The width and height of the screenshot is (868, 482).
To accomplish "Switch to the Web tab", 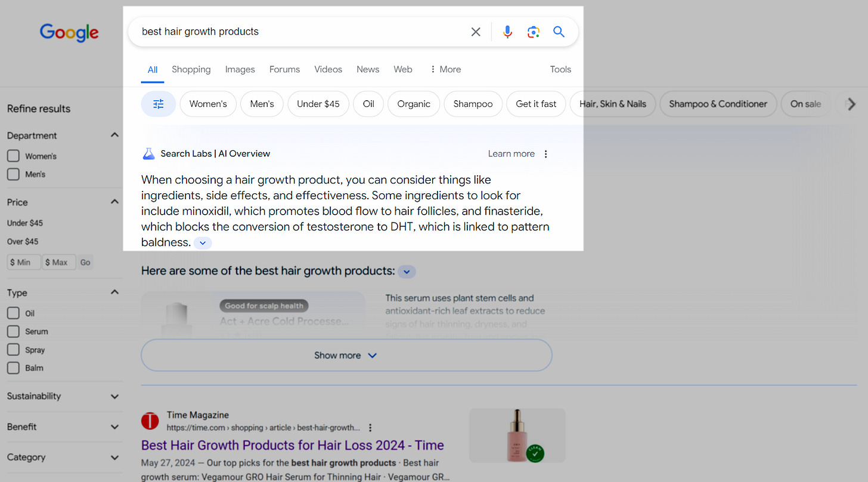I will pos(403,69).
